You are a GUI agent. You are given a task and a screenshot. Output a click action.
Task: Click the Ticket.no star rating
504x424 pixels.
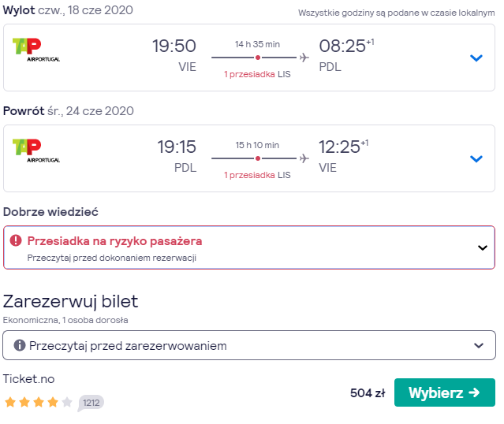tap(39, 402)
